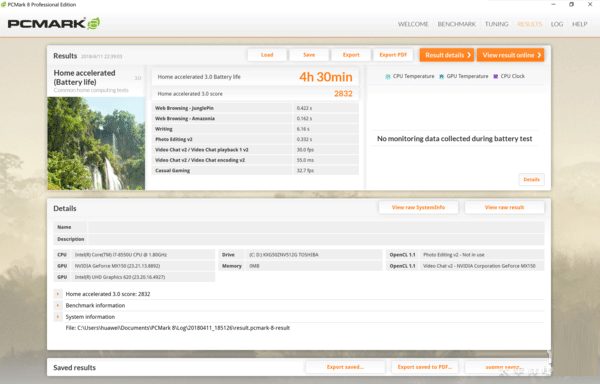Select Video Chat encoding v2 row
The width and height of the screenshot is (600, 384).
tap(255, 160)
